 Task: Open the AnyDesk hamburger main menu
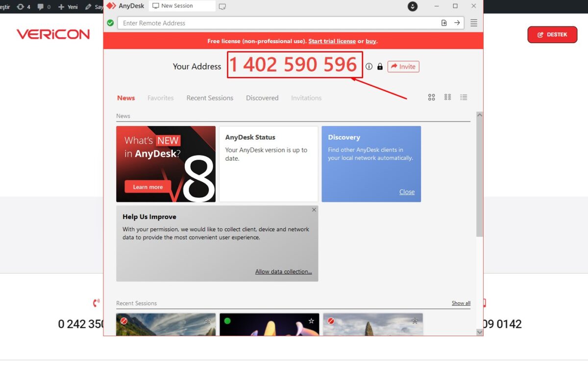point(473,23)
